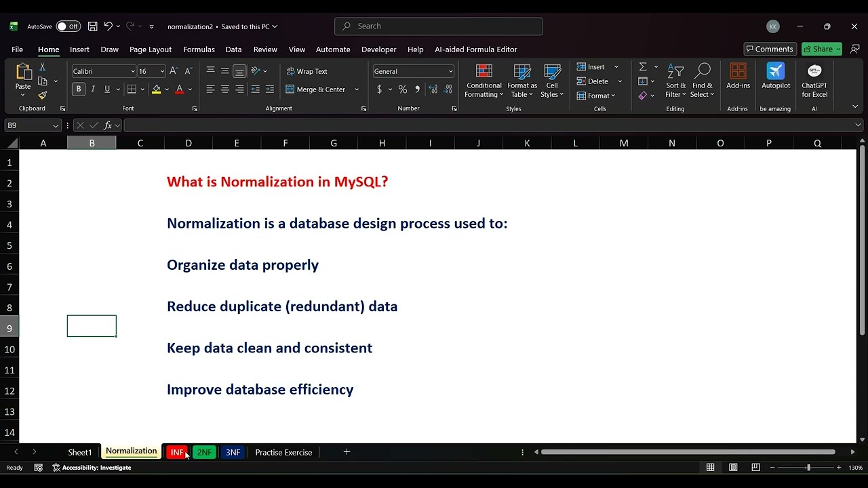868x488 pixels.
Task: Click the Save icon in title bar
Action: 92,26
